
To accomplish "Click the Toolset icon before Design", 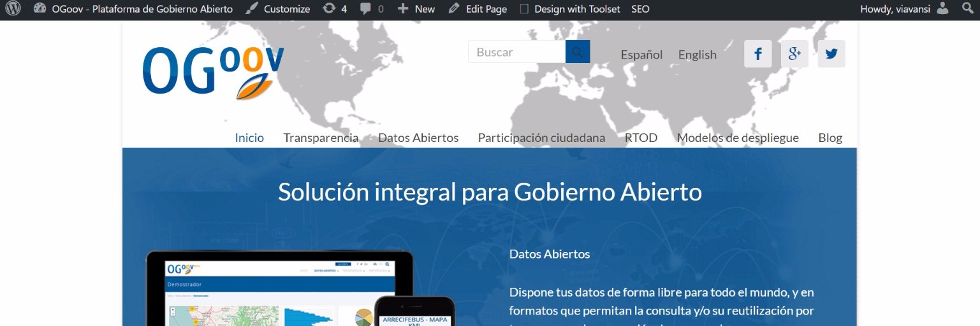I will [524, 9].
